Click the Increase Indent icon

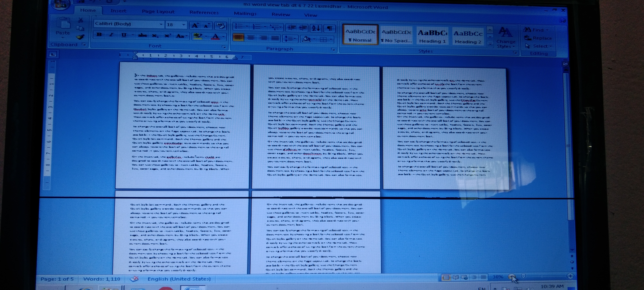pos(303,28)
